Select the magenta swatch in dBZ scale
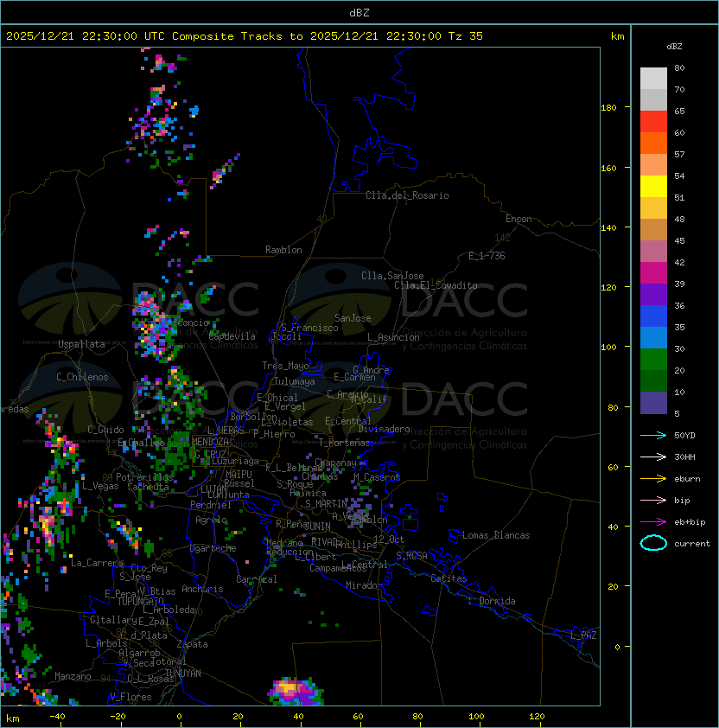This screenshot has height=728, width=719. click(x=653, y=273)
